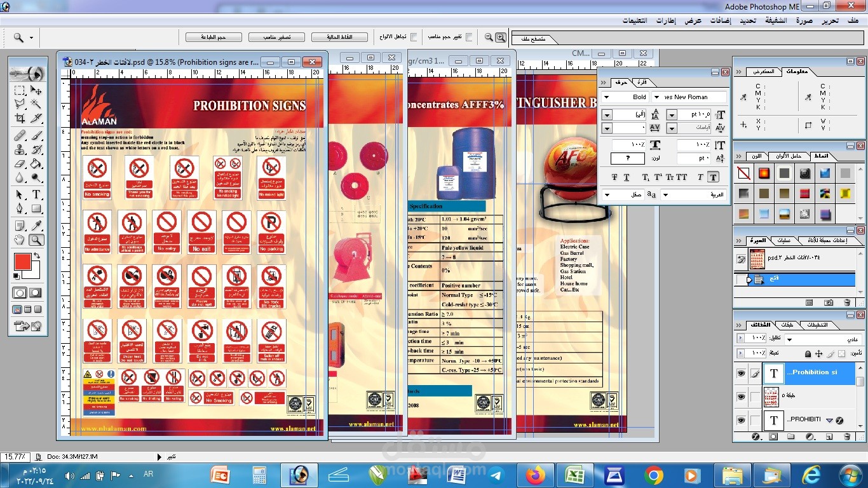
Task: Open the Times New Roman font dropdown
Action: (x=656, y=97)
